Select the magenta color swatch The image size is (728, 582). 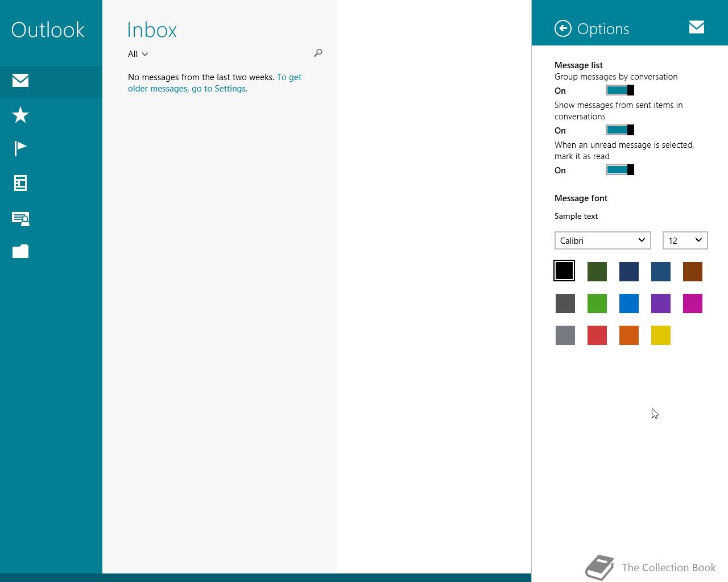[693, 304]
